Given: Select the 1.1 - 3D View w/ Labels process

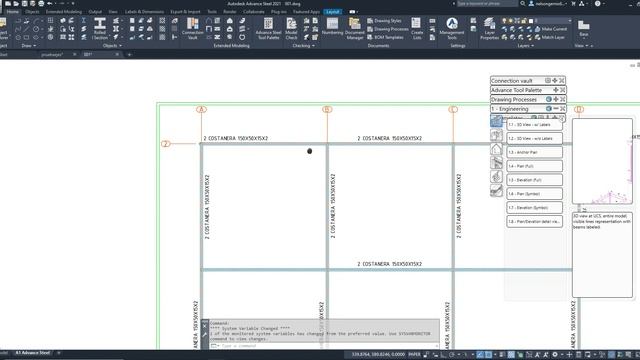Looking at the screenshot, I should pyautogui.click(x=534, y=124).
